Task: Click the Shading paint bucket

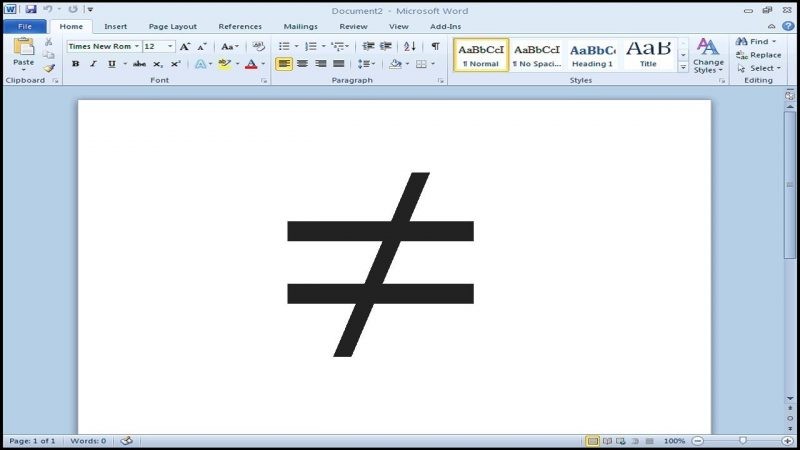Action: [x=395, y=64]
